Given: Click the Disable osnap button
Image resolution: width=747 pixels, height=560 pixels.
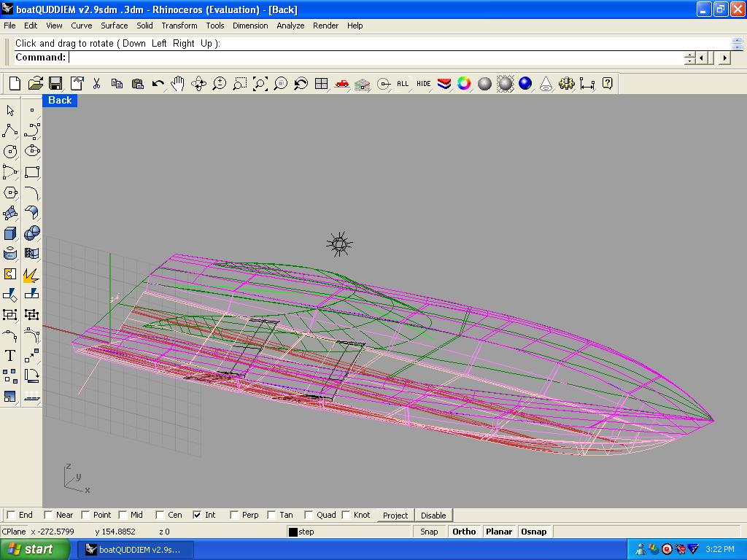Looking at the screenshot, I should point(433,515).
